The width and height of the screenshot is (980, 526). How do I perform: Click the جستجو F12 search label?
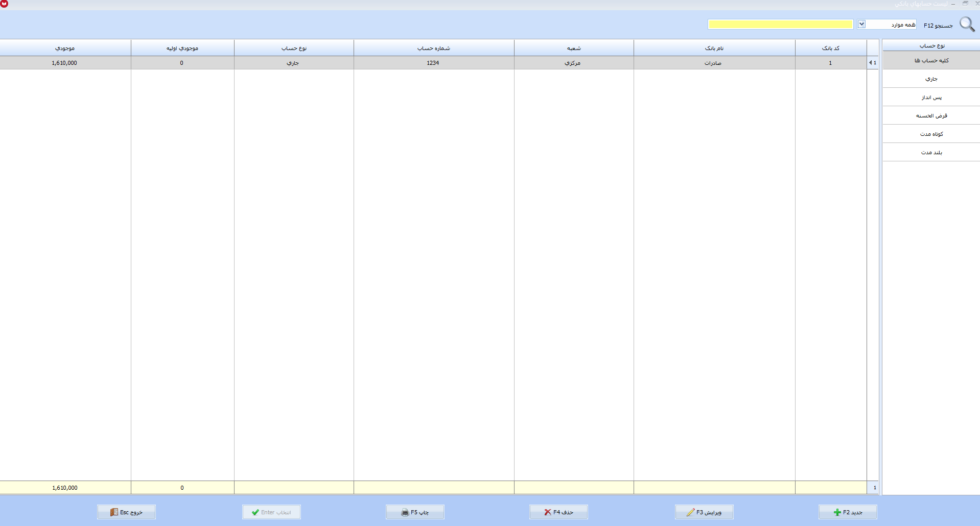[x=938, y=26]
